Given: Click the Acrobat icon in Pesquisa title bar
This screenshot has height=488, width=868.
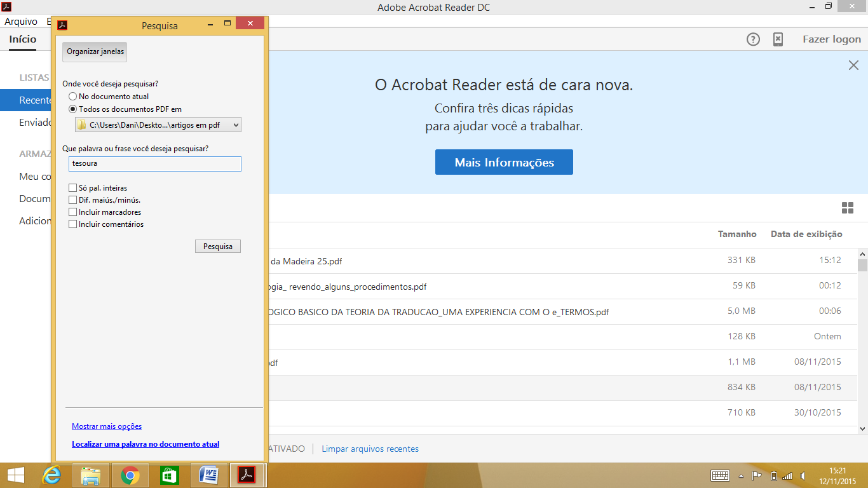Looking at the screenshot, I should (x=62, y=25).
